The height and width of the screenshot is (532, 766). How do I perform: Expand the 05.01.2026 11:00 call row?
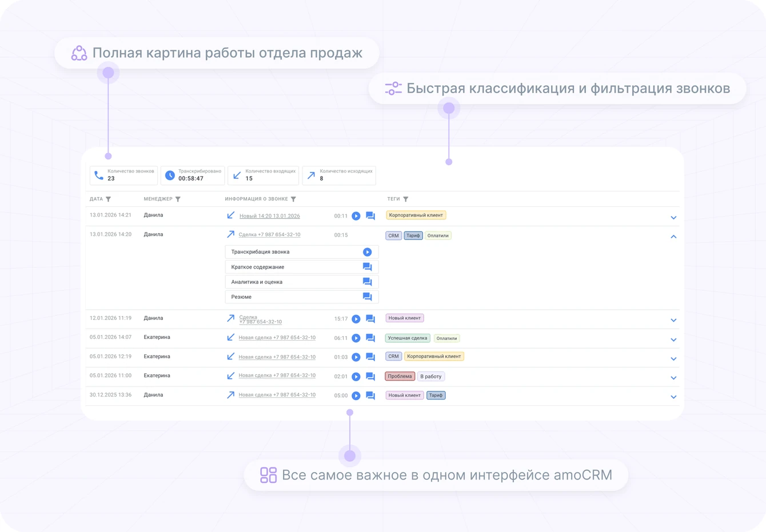673,378
